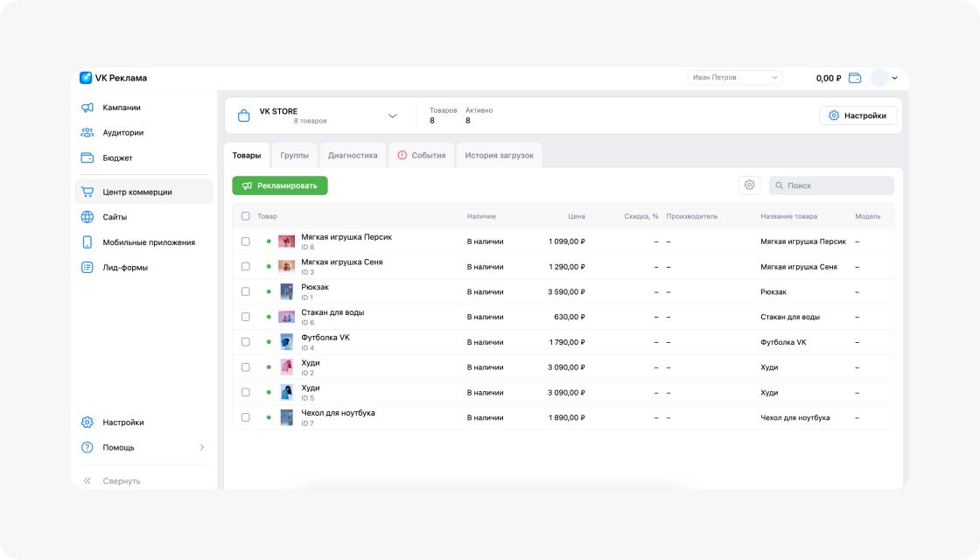Check Футболка VK row checkbox
Image resolution: width=980 pixels, height=560 pixels.
[246, 342]
